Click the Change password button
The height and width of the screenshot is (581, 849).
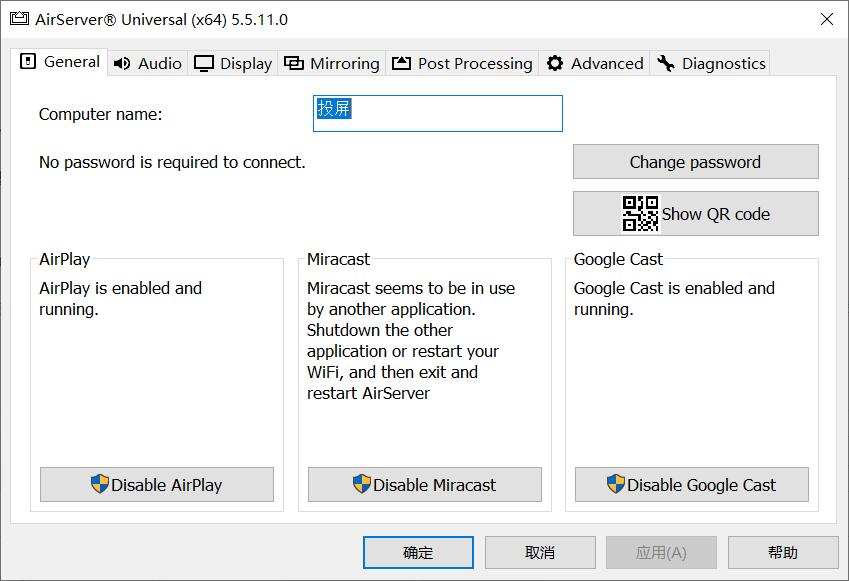pyautogui.click(x=695, y=161)
